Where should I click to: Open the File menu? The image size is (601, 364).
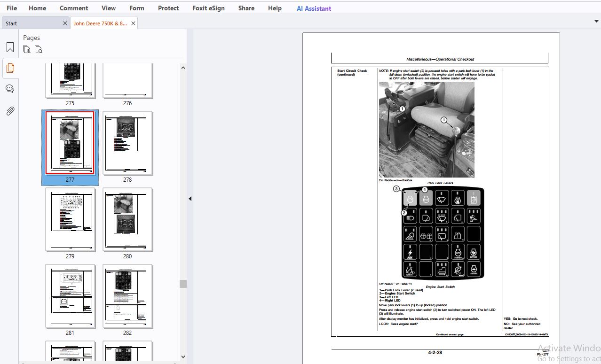tap(12, 8)
